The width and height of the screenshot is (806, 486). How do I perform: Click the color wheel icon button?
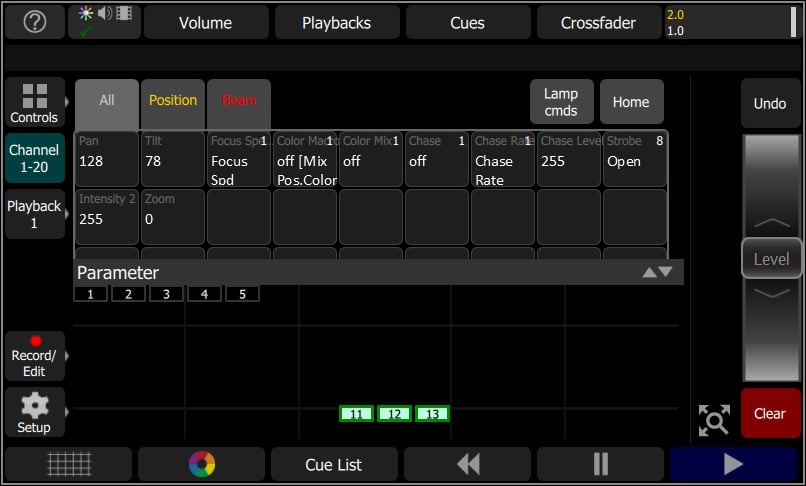pyautogui.click(x=201, y=464)
